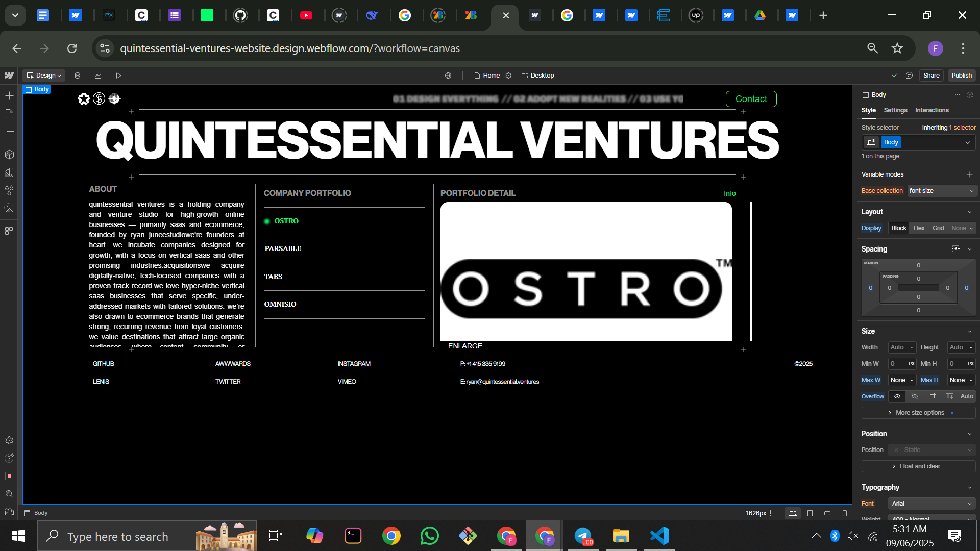Viewport: 980px width, 551px height.
Task: Set Display to Flex
Action: click(919, 228)
